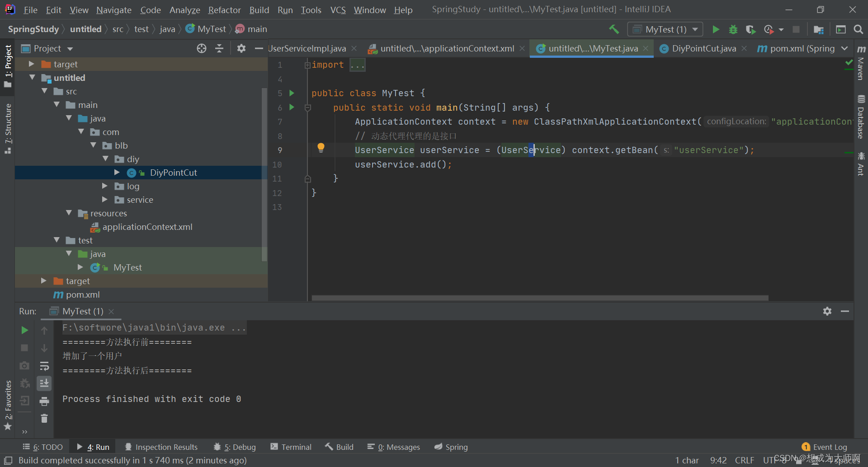Open the Database tool window
This screenshot has width=868, height=467.
(861, 117)
